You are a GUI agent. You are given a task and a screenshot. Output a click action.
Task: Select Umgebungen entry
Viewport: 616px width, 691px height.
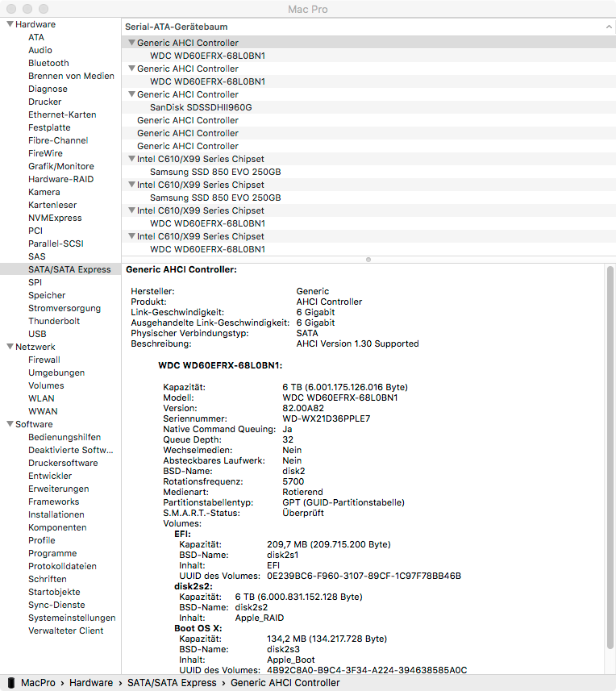(56, 373)
